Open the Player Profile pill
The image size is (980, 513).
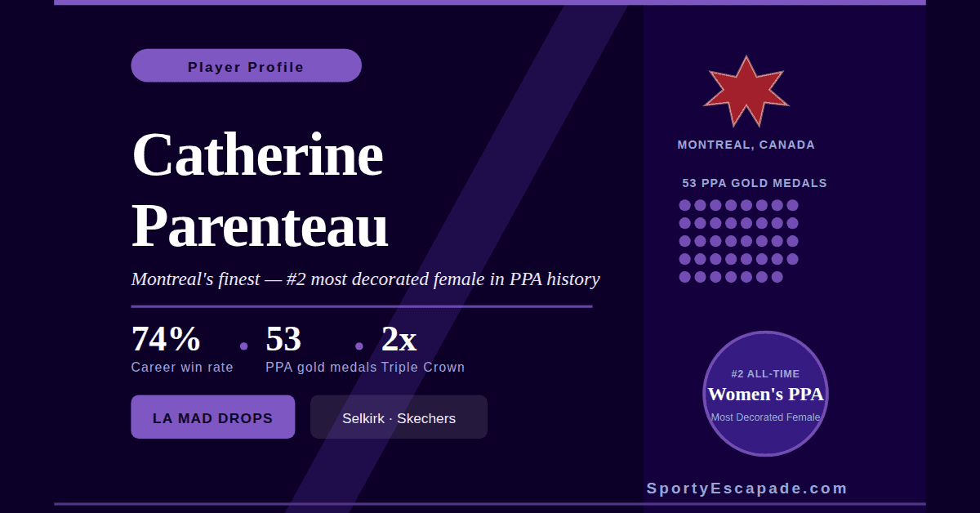[x=246, y=65]
